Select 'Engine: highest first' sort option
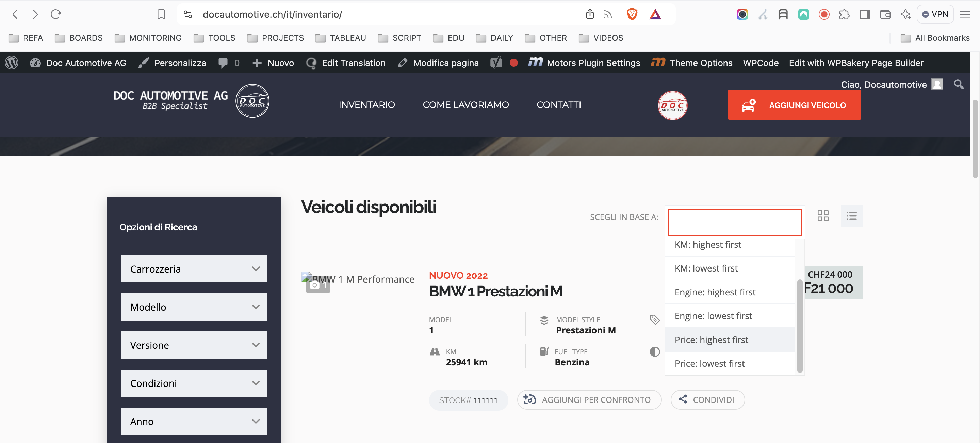This screenshot has height=443, width=980. click(730, 292)
